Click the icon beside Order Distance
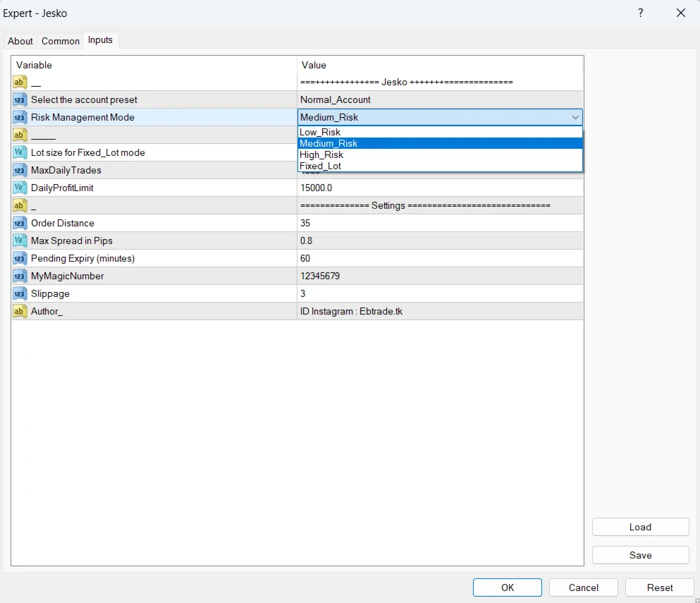700x603 pixels. coord(20,223)
